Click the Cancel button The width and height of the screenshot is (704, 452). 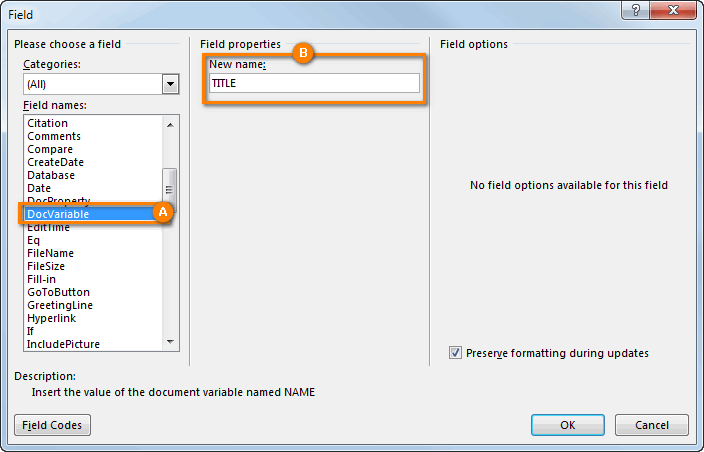click(x=651, y=425)
